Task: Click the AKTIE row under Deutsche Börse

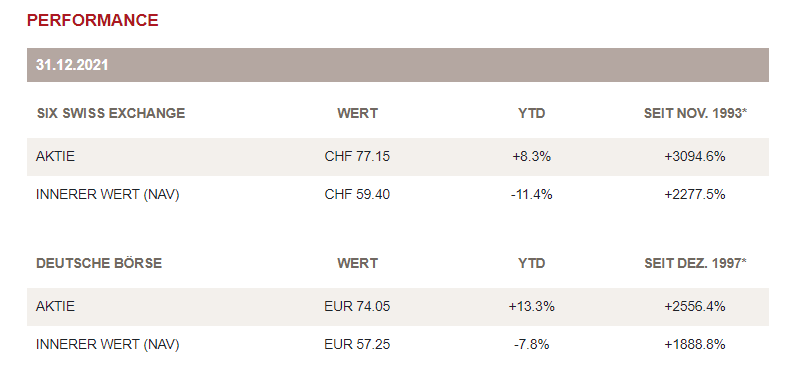Action: 397,307
